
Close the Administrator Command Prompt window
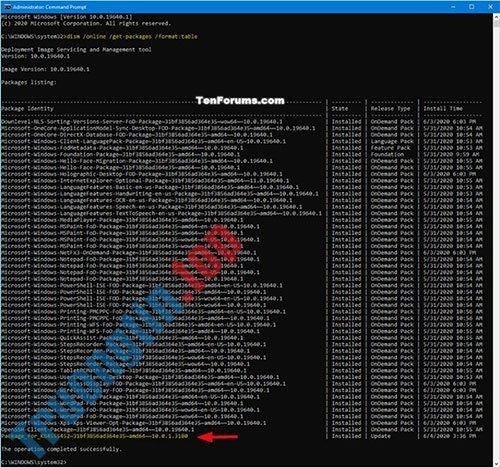click(490, 7)
